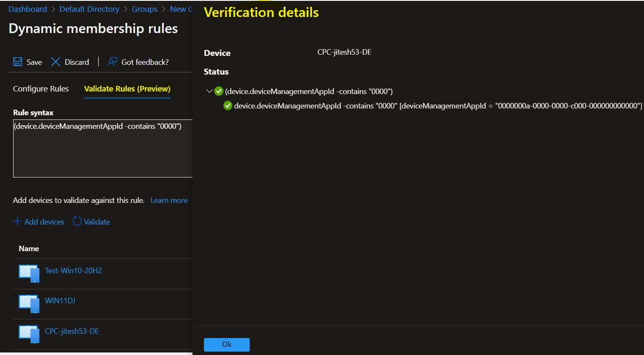Click Save label in toolbar
644x355 pixels.
34,62
